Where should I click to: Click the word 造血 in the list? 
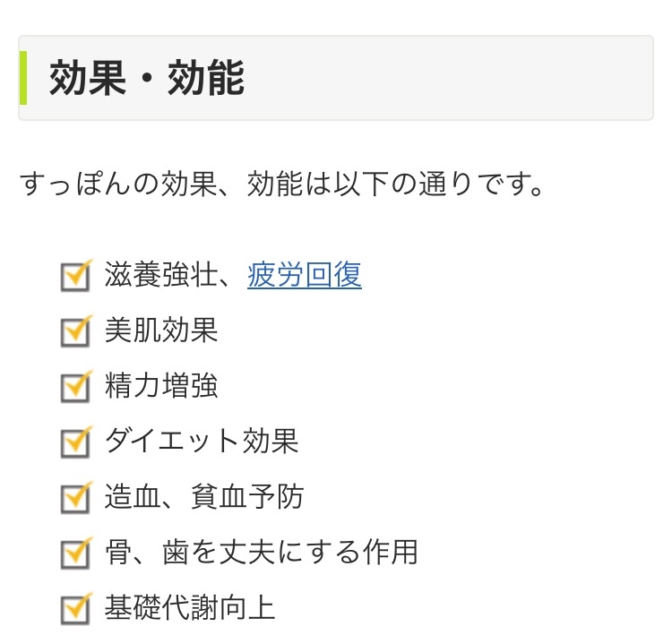pyautogui.click(x=133, y=496)
